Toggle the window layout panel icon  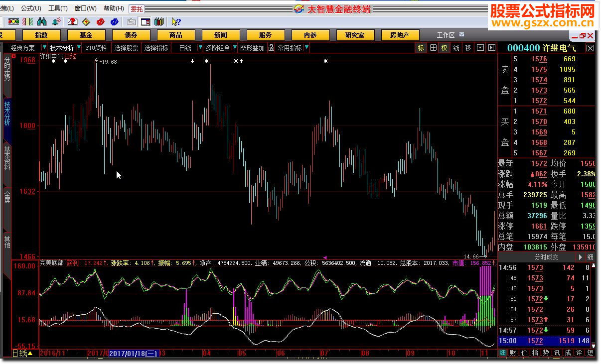[145, 21]
